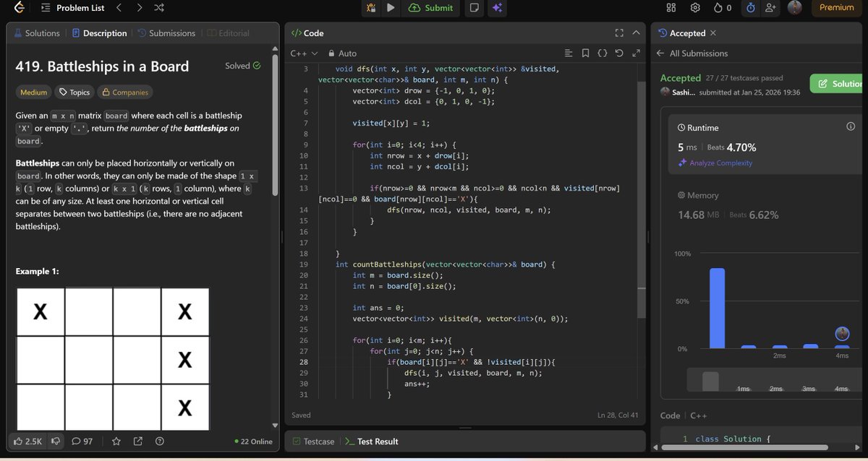Open the Companies tag
This screenshot has width=868, height=461.
125,92
